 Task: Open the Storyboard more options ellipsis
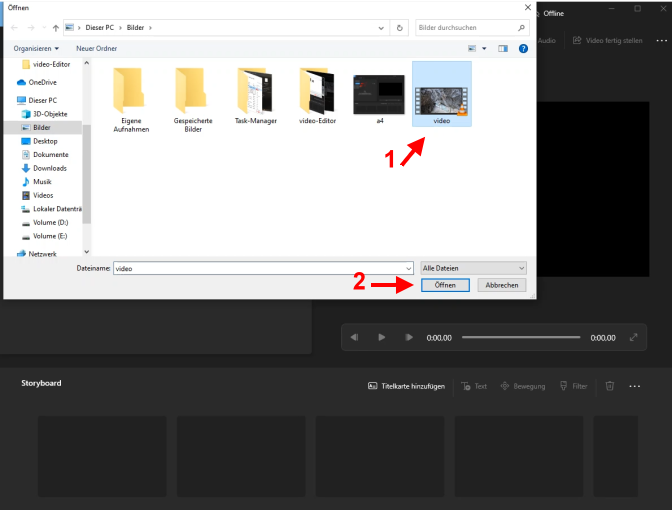coord(634,385)
